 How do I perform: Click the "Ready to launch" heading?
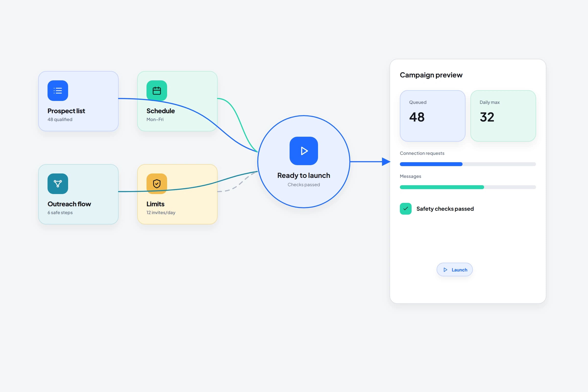click(x=304, y=175)
